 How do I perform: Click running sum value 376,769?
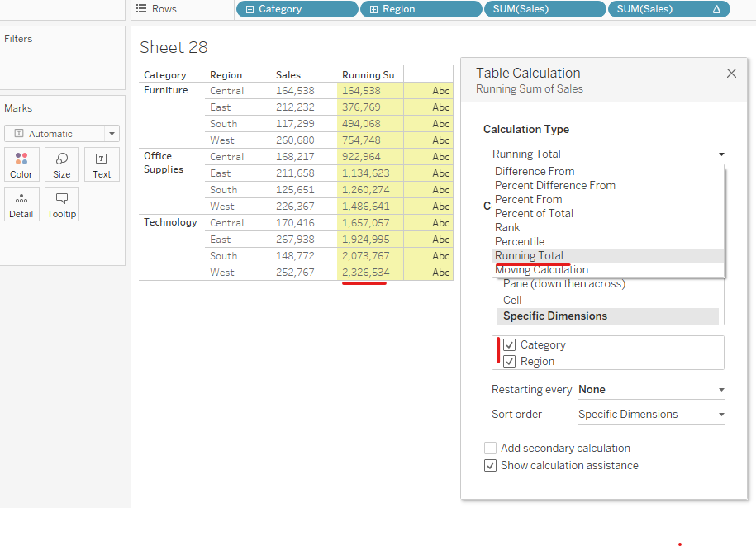click(x=361, y=107)
